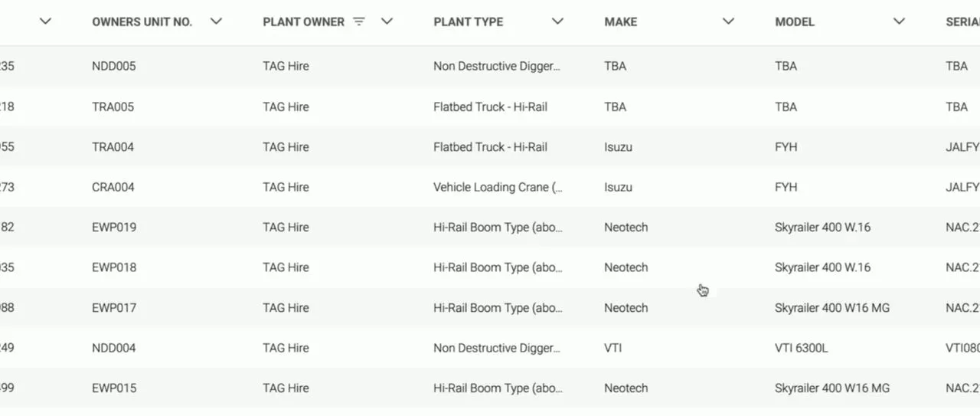Screen dimensions: 980x416
Task: Click TAG Hire in the TRA005 row
Action: (x=286, y=106)
